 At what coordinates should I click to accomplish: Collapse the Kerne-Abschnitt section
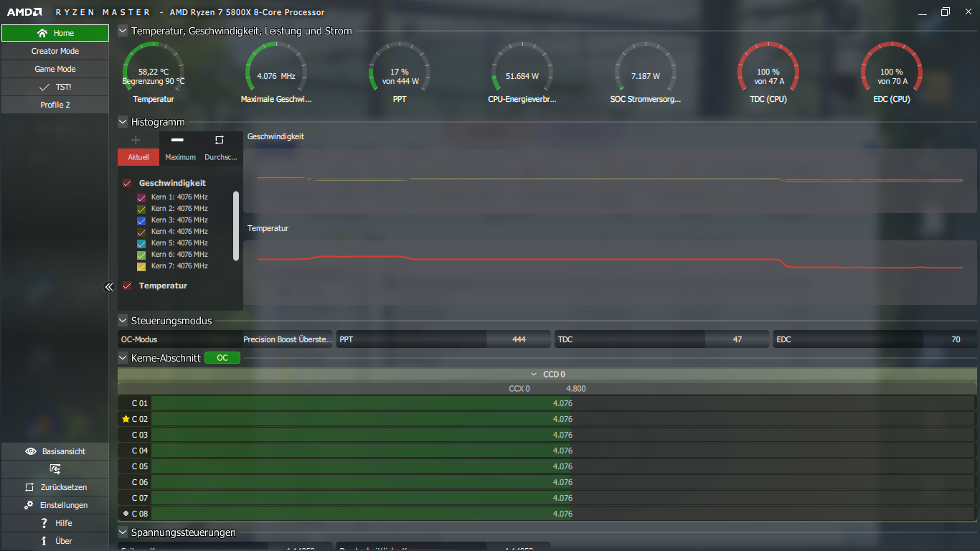tap(123, 357)
